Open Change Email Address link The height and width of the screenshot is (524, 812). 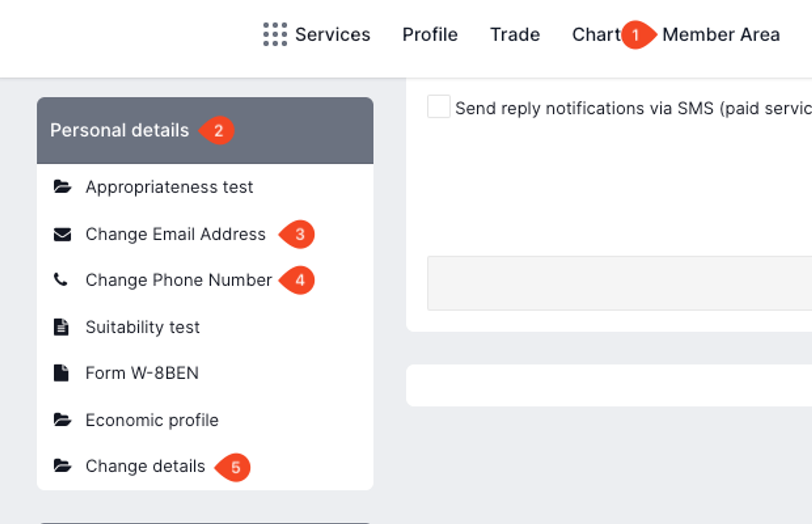click(175, 234)
